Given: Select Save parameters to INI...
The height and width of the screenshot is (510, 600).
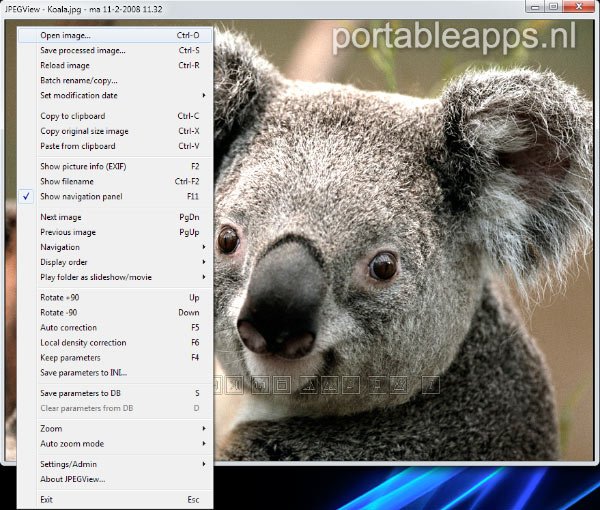Looking at the screenshot, I should [x=115, y=373].
